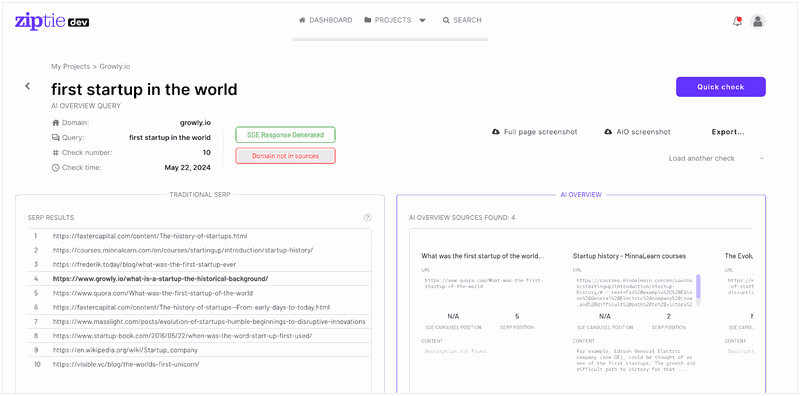Open the user avatar profile icon
The width and height of the screenshot is (800, 396).
(758, 21)
